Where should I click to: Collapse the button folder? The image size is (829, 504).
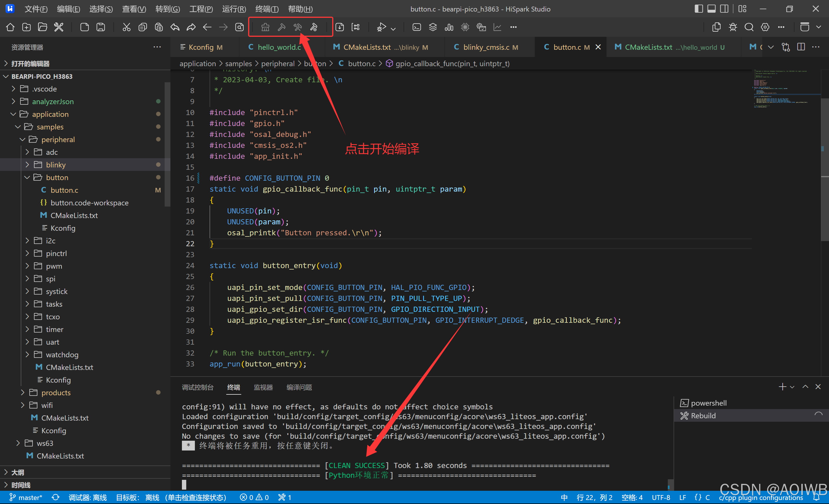pyautogui.click(x=57, y=177)
